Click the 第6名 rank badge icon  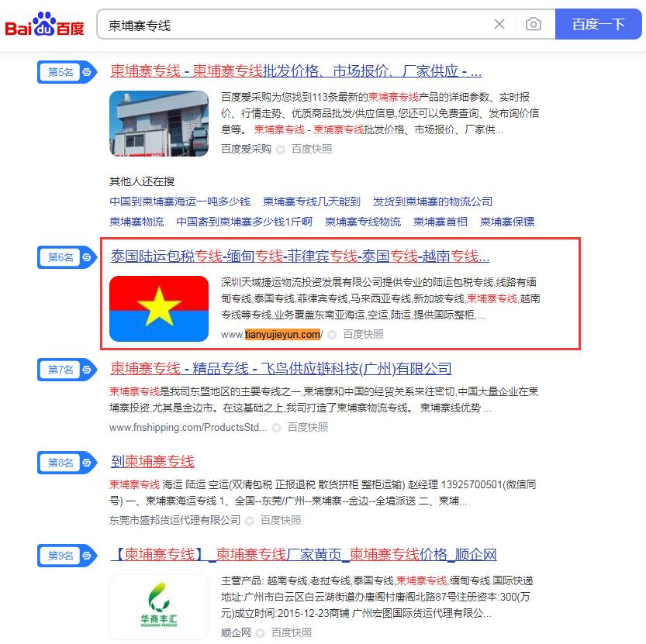(67, 257)
